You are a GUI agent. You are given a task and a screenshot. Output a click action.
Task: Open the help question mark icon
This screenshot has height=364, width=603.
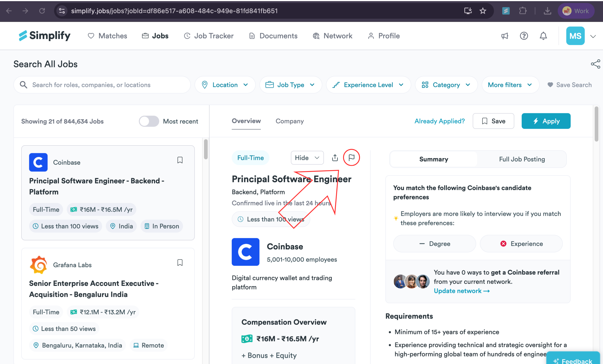click(x=524, y=36)
